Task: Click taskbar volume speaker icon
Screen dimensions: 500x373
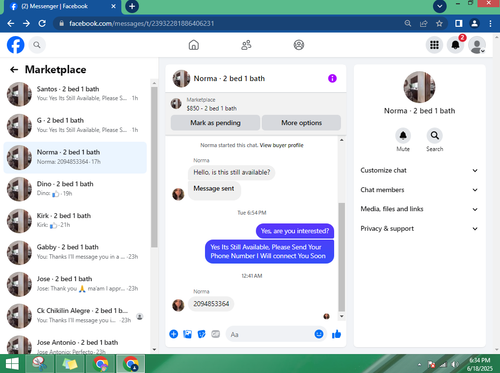Action: tap(454, 364)
